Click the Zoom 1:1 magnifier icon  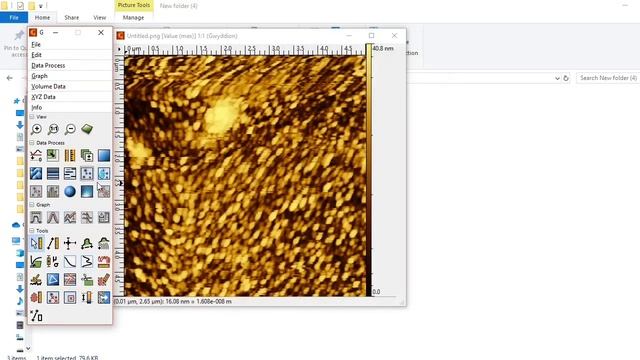[53, 129]
